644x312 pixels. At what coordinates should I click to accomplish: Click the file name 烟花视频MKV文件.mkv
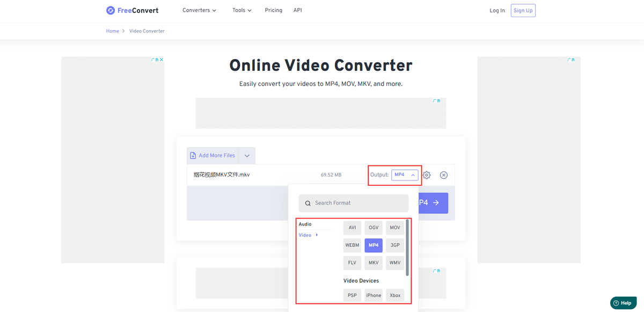click(x=222, y=175)
